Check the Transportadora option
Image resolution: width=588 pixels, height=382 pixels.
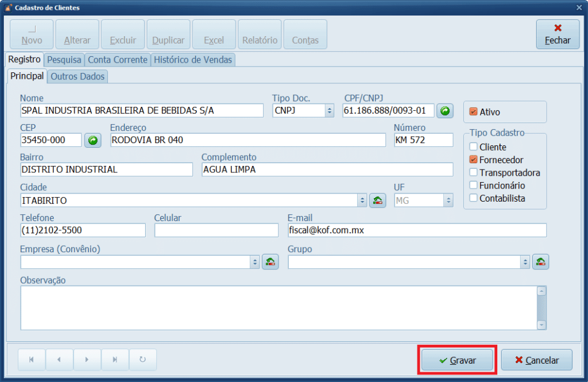pos(473,173)
